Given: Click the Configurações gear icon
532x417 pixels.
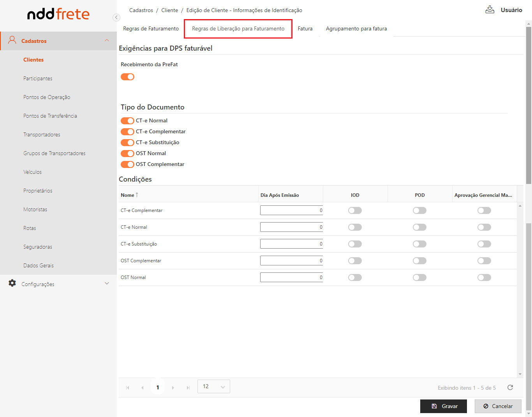Looking at the screenshot, I should (12, 283).
